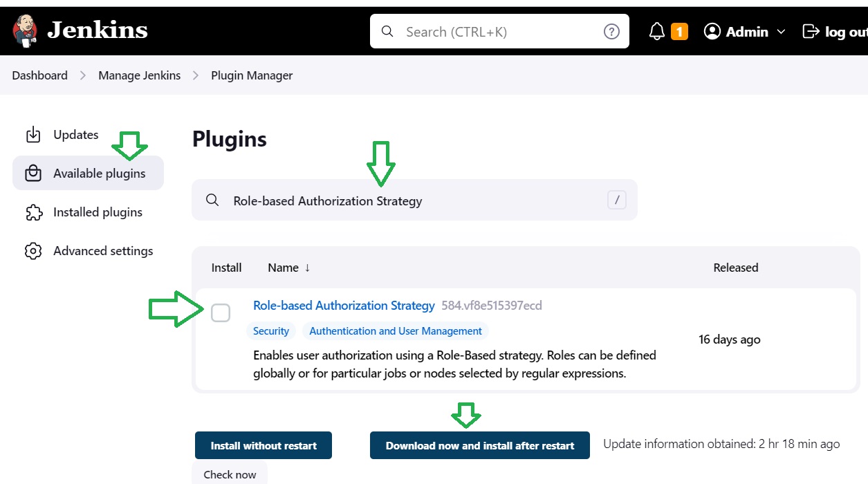868x484 pixels.
Task: Select Available plugins in sidebar
Action: point(88,173)
